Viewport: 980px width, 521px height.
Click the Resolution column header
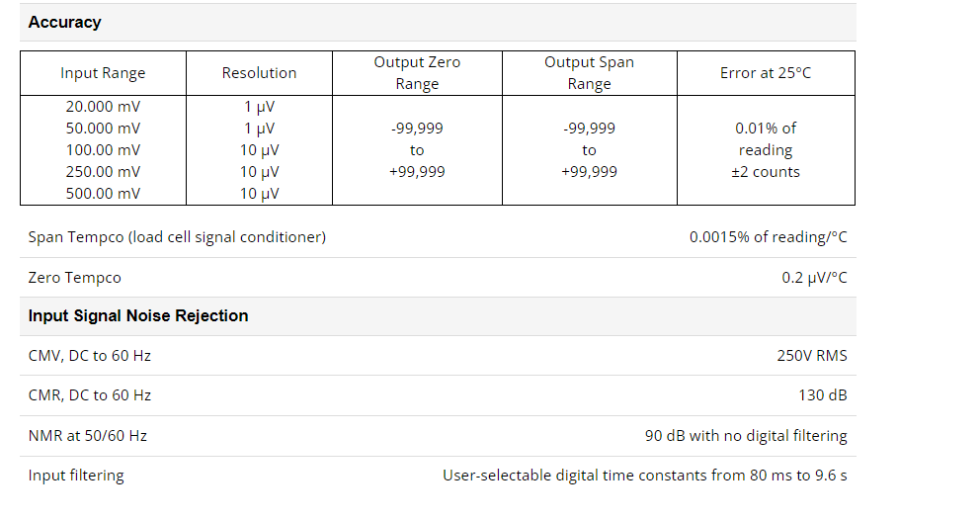[260, 73]
